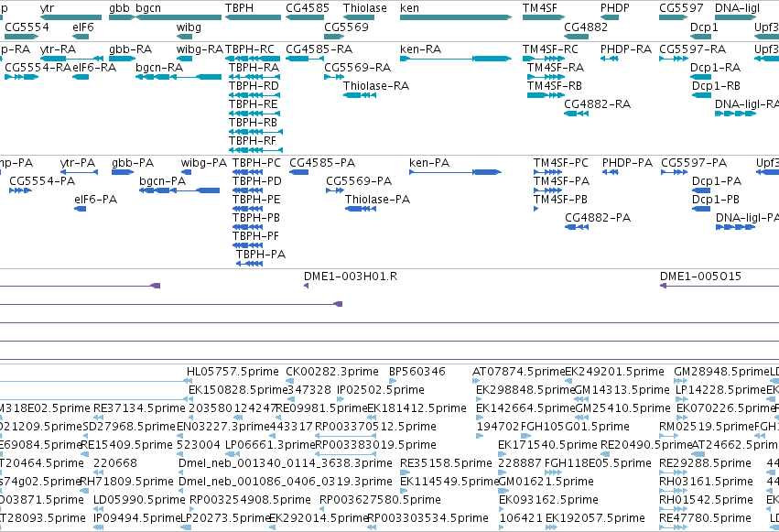Screen dimensions: 779x532
Task: Open the Thiolase gene label
Action: 364,8
